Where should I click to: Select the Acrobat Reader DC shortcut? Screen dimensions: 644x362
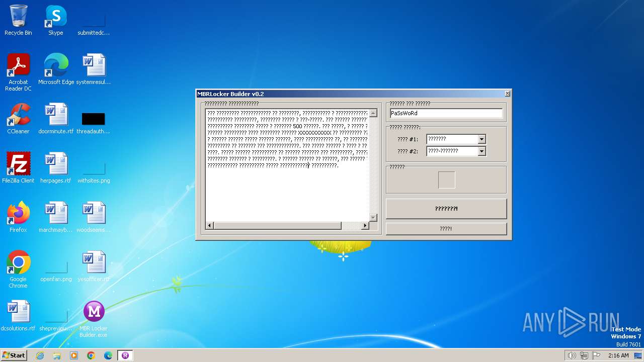[x=18, y=72]
